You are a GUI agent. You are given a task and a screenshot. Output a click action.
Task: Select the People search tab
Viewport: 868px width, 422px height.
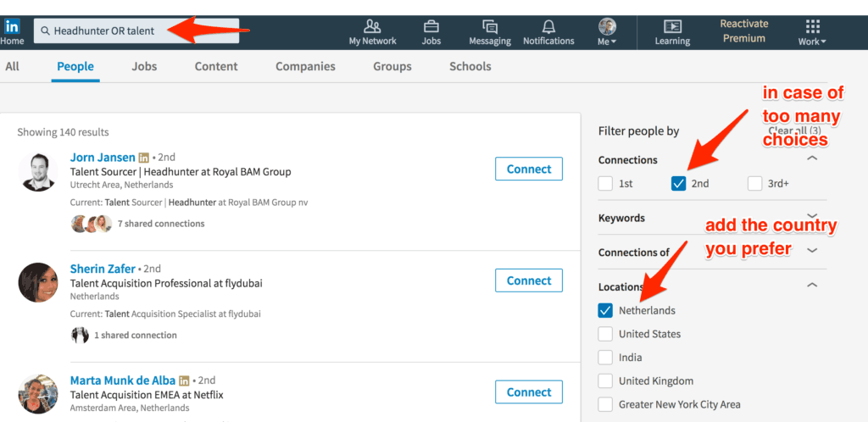pos(75,66)
